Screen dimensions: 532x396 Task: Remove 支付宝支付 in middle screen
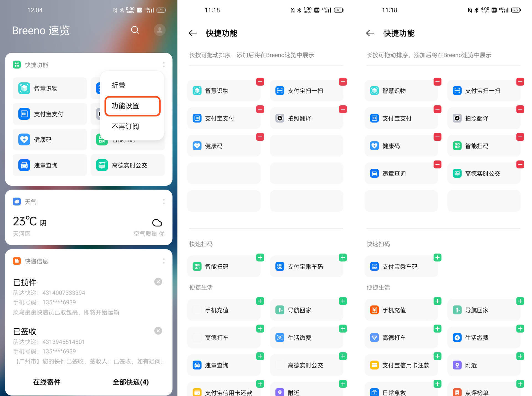(260, 109)
